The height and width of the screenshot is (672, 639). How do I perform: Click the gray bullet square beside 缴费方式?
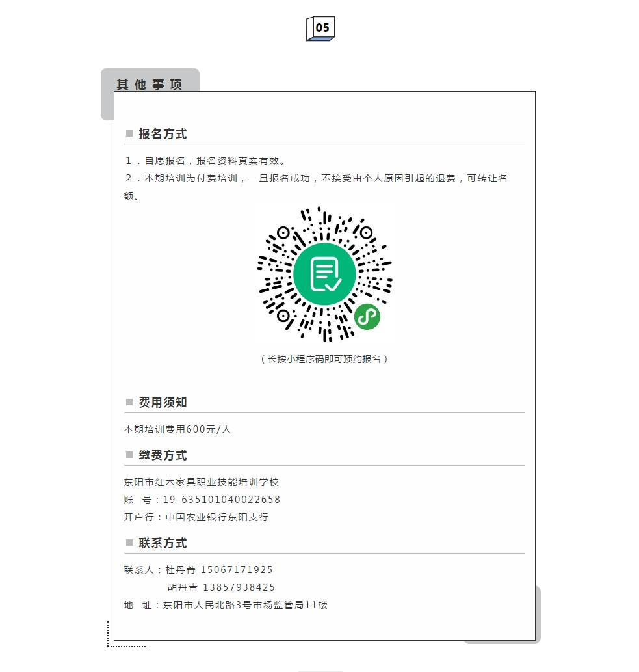point(129,455)
